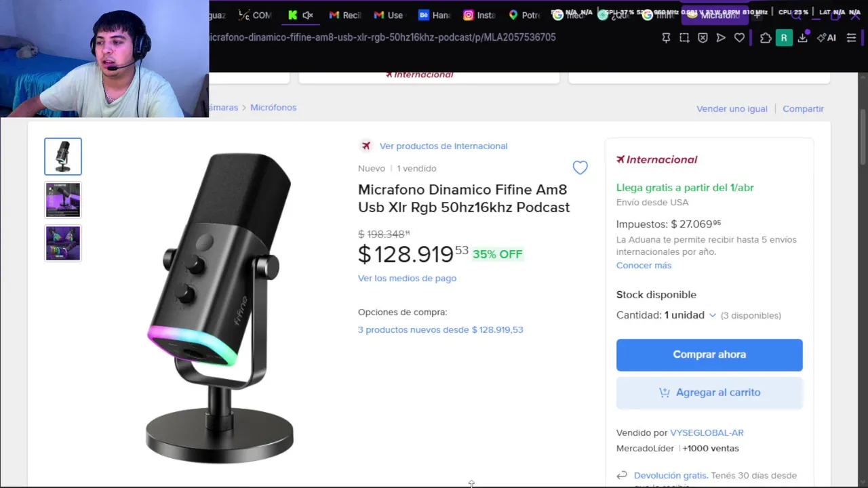Click the Comprar ahora button
Viewport: 868px width, 488px height.
pyautogui.click(x=709, y=354)
